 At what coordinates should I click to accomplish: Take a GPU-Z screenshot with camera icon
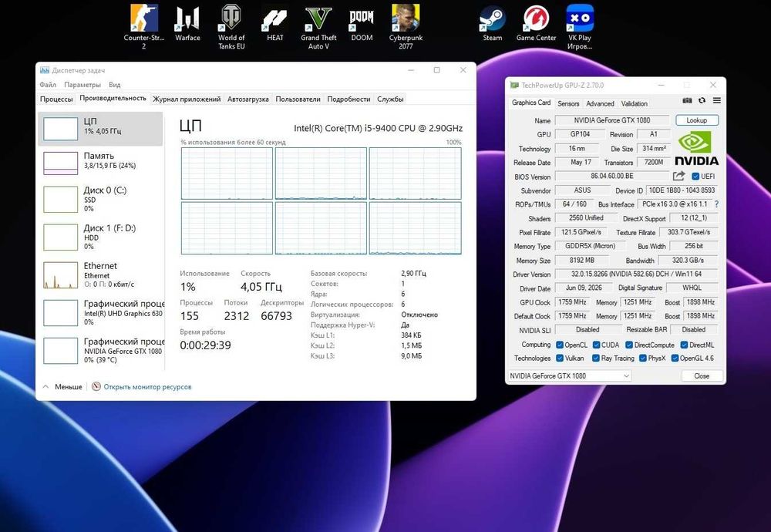pos(688,100)
